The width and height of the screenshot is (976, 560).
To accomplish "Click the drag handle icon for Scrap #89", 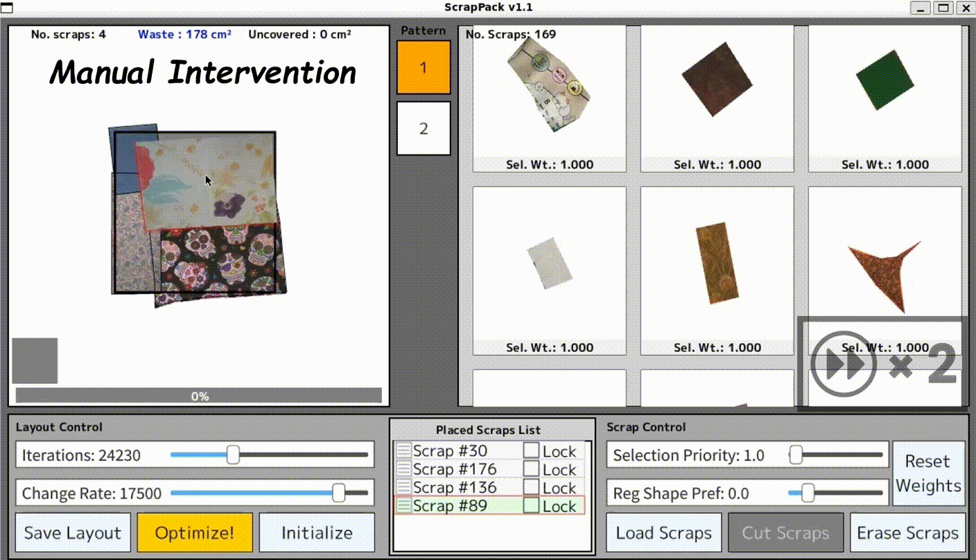I will click(403, 506).
